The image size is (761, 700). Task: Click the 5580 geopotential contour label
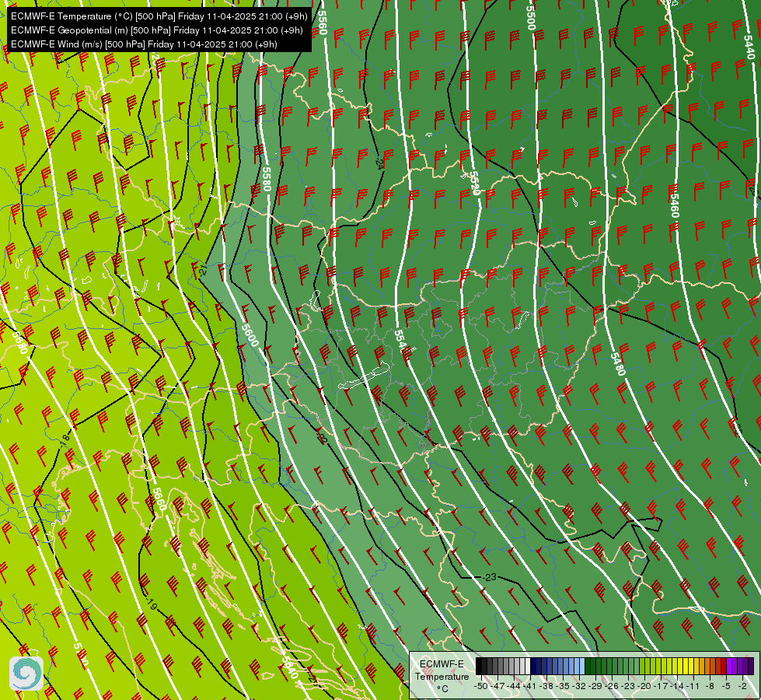(x=267, y=179)
